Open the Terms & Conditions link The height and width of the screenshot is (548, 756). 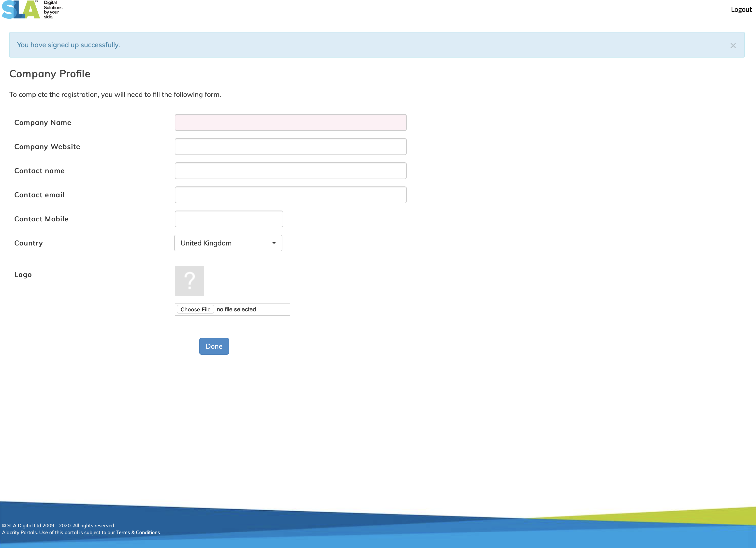tap(138, 532)
